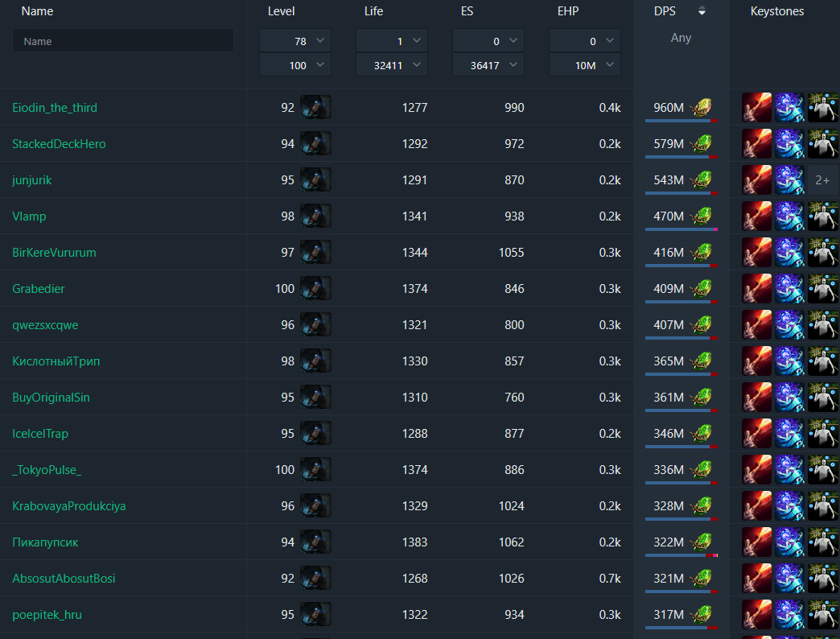840x639 pixels.
Task: Open character junjurik
Action: [x=32, y=180]
